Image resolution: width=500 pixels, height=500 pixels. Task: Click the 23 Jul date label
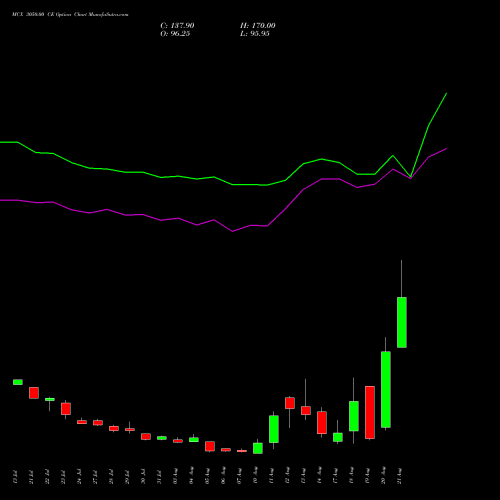click(x=64, y=477)
